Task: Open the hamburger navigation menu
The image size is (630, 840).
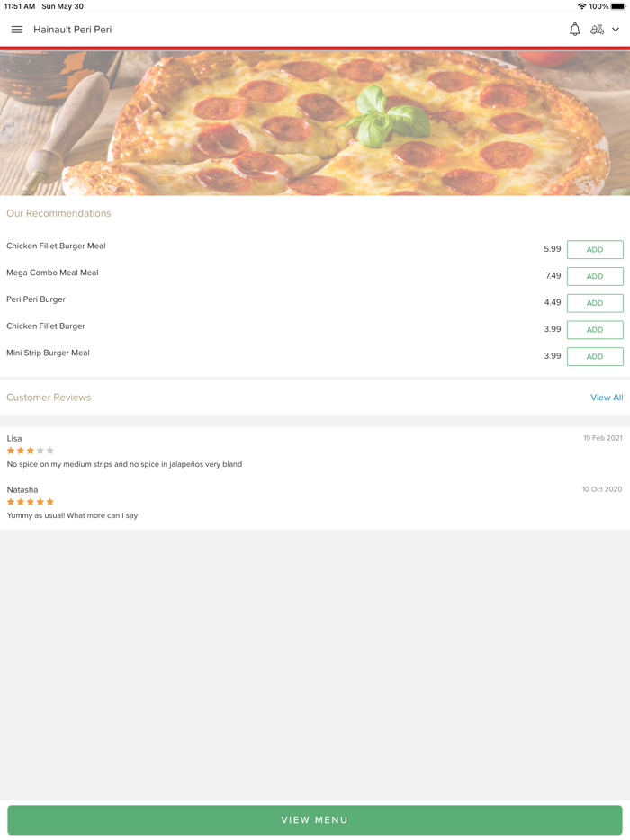Action: 16,29
